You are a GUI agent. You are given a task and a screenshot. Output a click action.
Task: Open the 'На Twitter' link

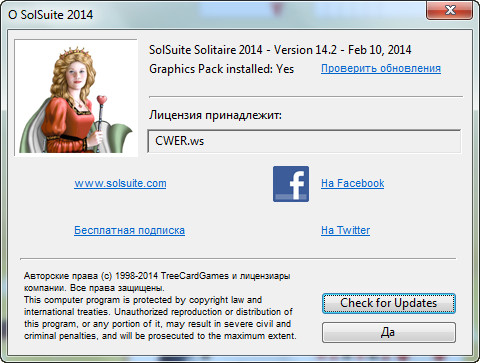(345, 230)
